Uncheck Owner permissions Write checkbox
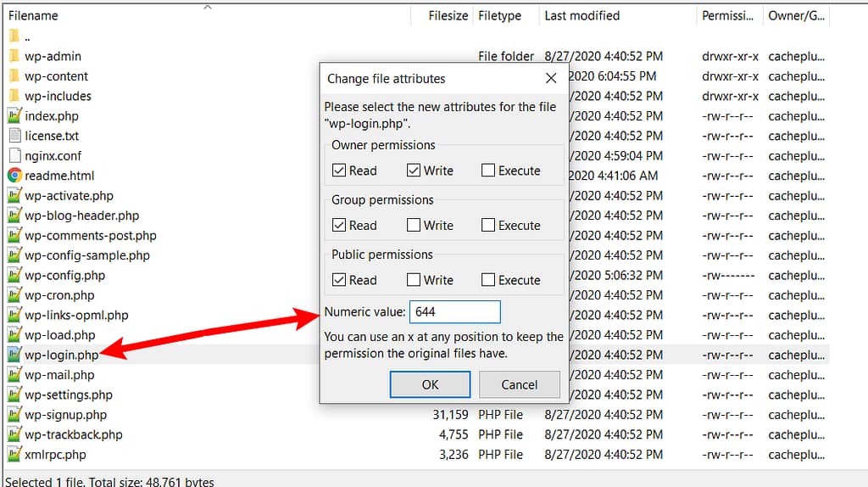Viewport: 868px width, 487px height. click(x=414, y=171)
